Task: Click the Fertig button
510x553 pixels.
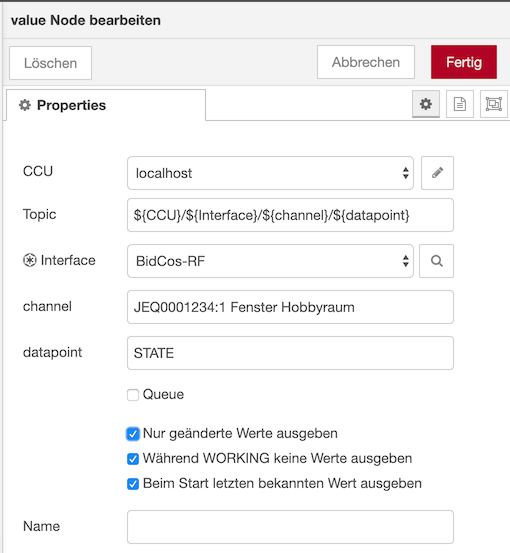Action: tap(464, 62)
